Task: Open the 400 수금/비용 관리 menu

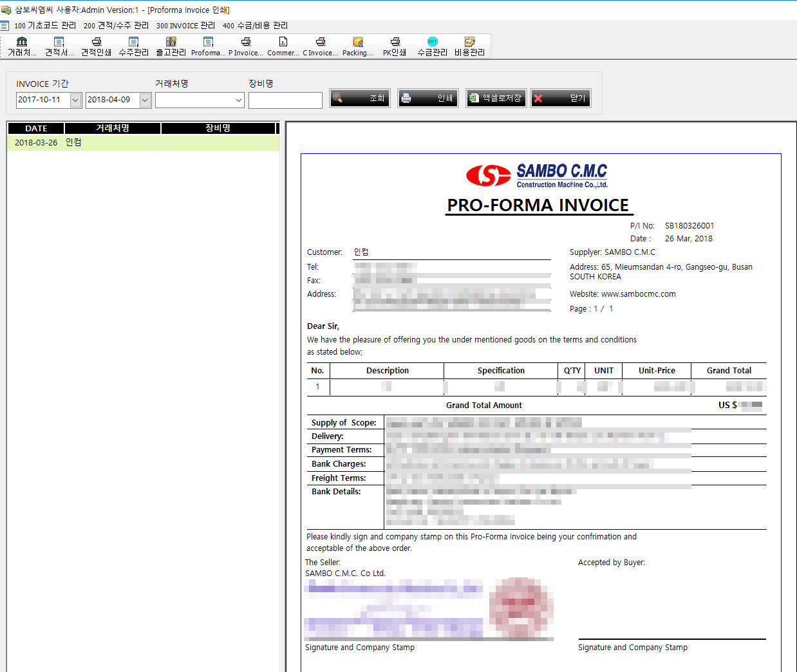Action: coord(255,26)
